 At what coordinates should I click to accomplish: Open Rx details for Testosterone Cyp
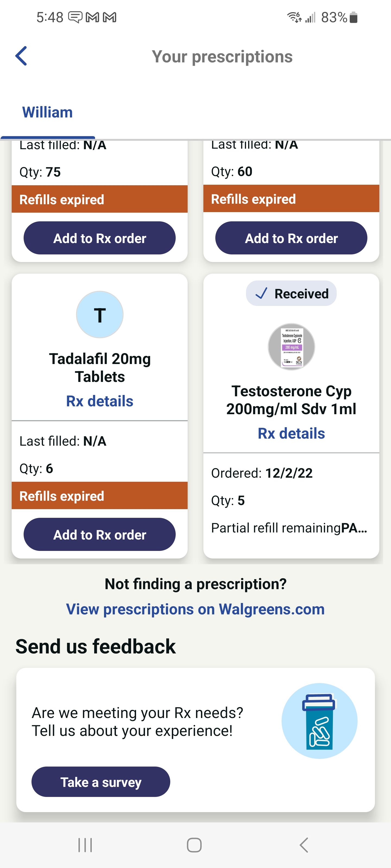(x=291, y=433)
